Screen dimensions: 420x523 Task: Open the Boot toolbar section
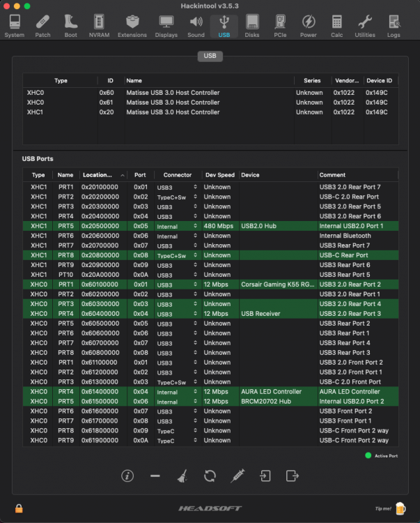pos(70,26)
